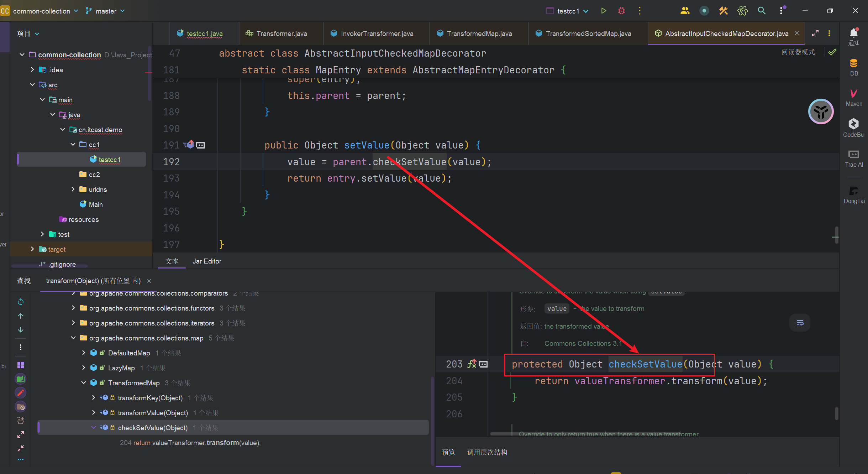Open the Trae AI panel

(x=854, y=158)
